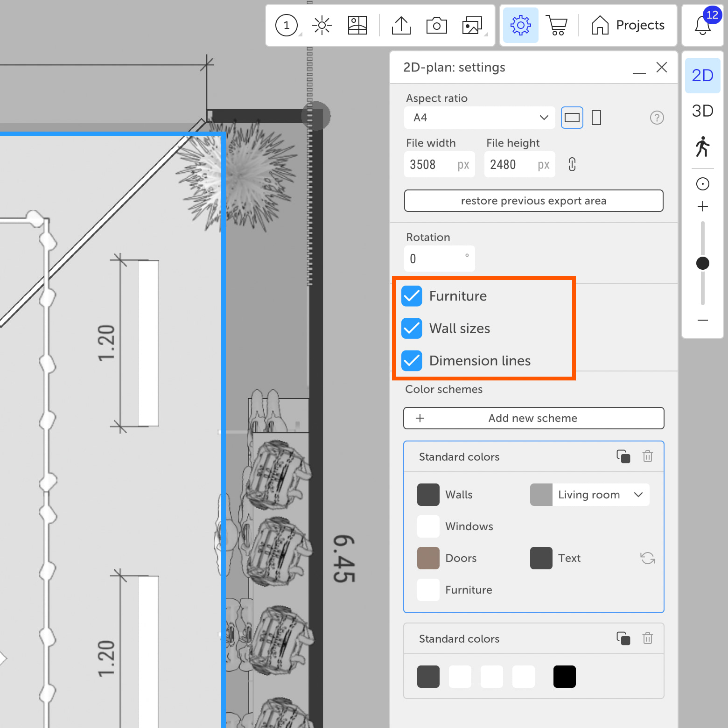Switch to the 3D view tab

702,111
